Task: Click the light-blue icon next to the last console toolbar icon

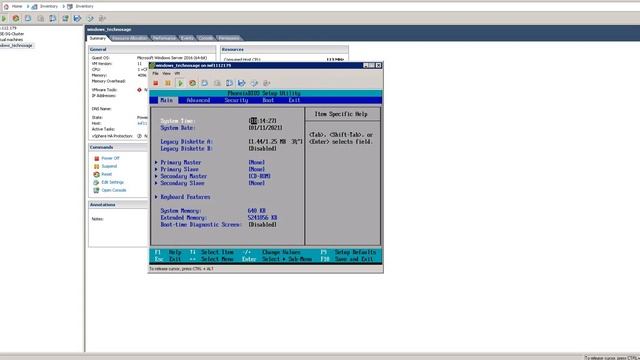Action: tap(254, 83)
